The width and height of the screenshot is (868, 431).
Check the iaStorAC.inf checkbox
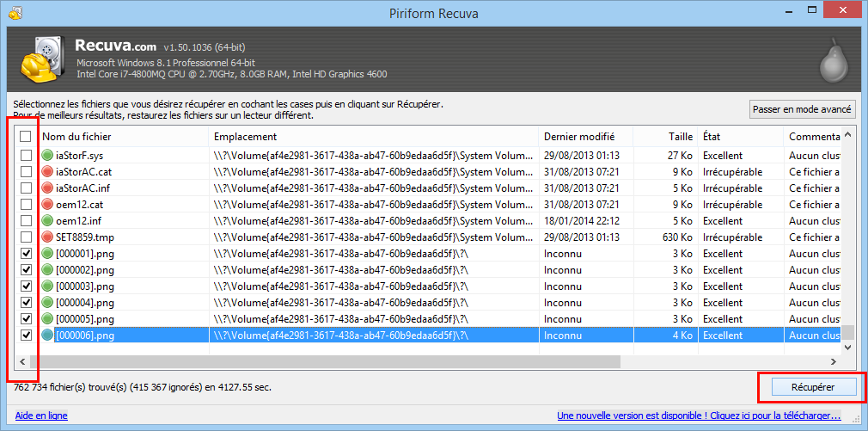(x=26, y=188)
